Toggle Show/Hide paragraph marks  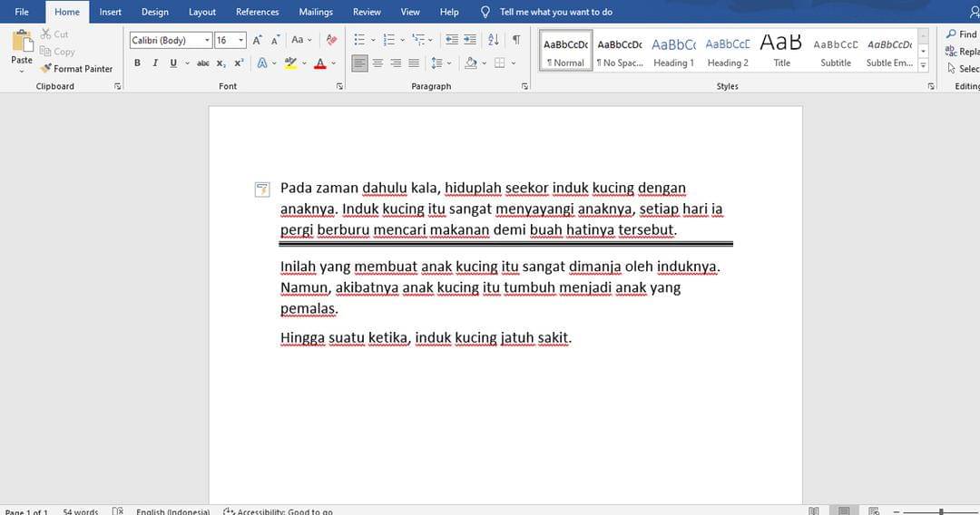click(516, 40)
